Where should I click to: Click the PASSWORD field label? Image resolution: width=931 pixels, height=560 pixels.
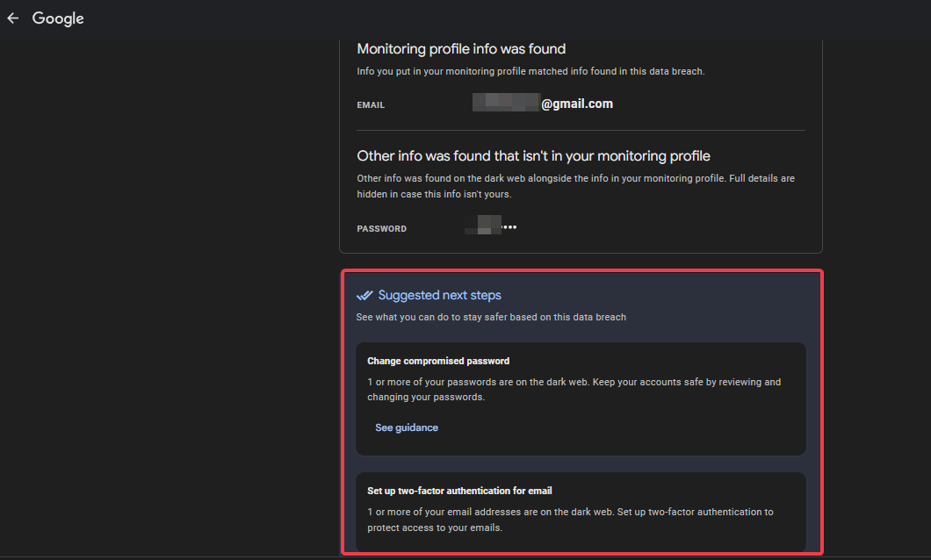[x=381, y=229]
